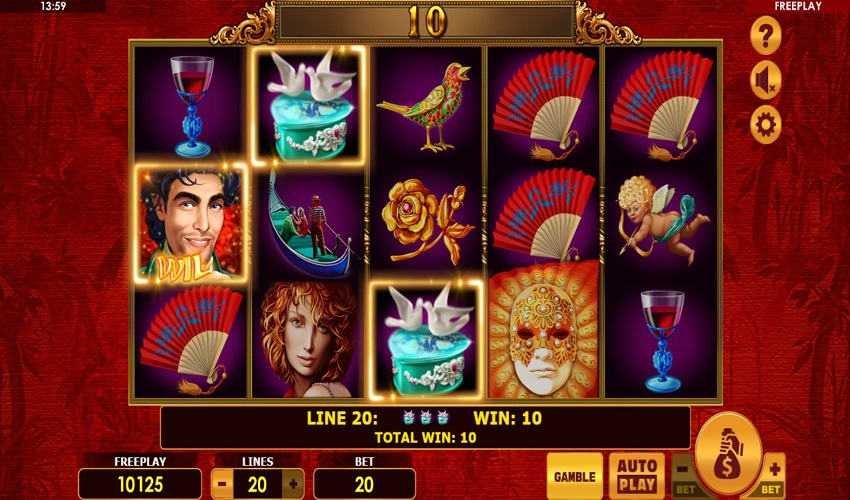Click the freeplay balance display 10125

coord(140,484)
